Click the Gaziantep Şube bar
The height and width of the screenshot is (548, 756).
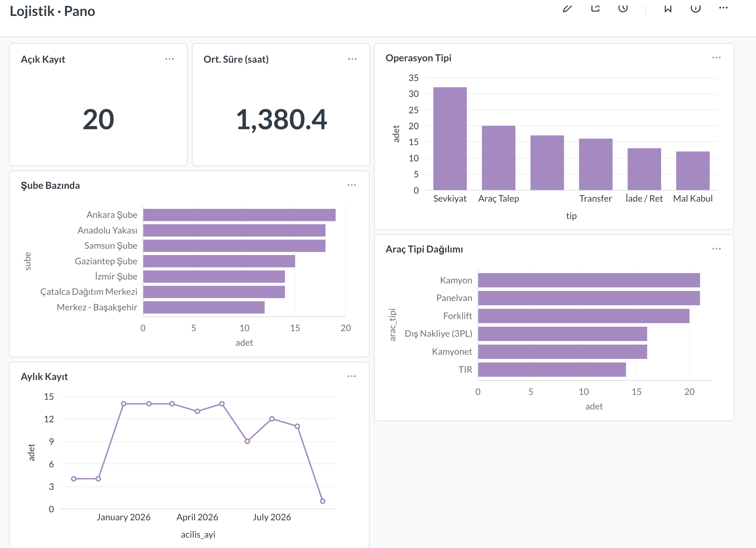pos(219,261)
